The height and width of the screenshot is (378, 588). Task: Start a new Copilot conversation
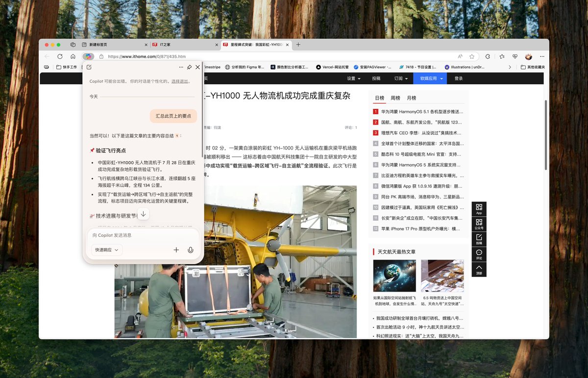[x=89, y=67]
